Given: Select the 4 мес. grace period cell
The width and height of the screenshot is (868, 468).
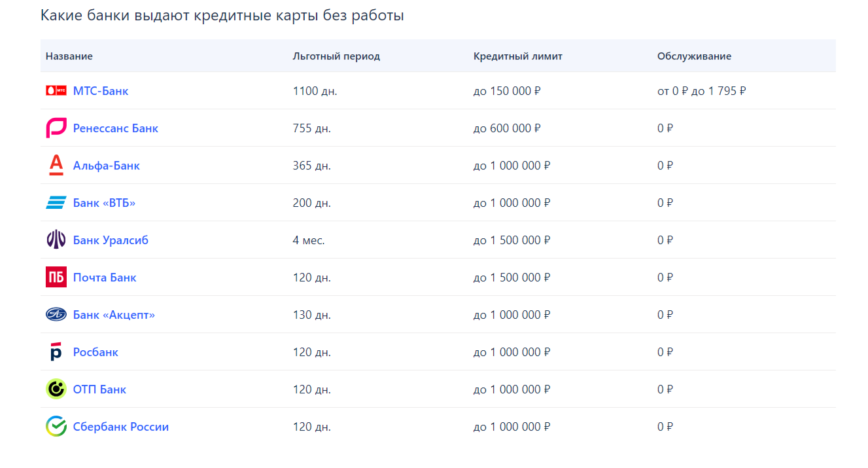Looking at the screenshot, I should click(309, 240).
